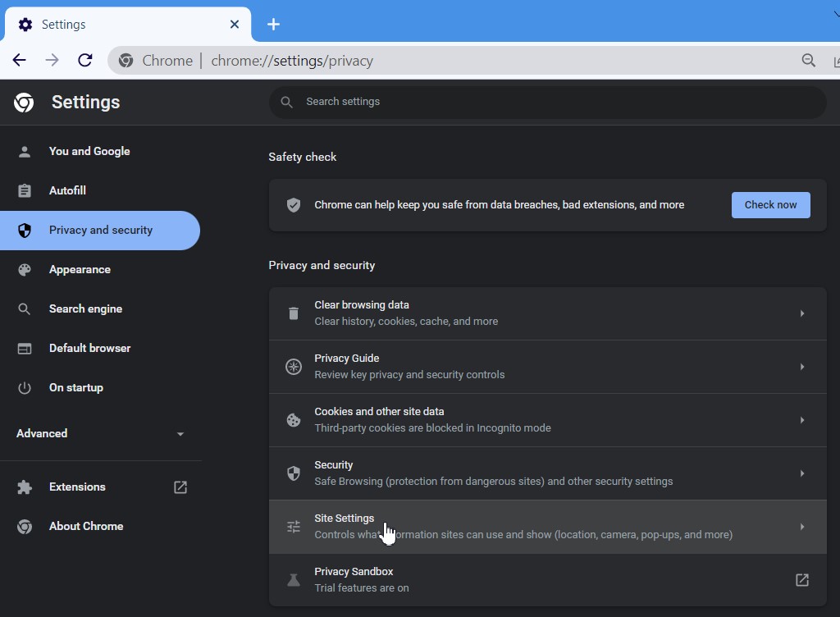Click the reload page icon
Screen dimensions: 840x617
tap(84, 60)
